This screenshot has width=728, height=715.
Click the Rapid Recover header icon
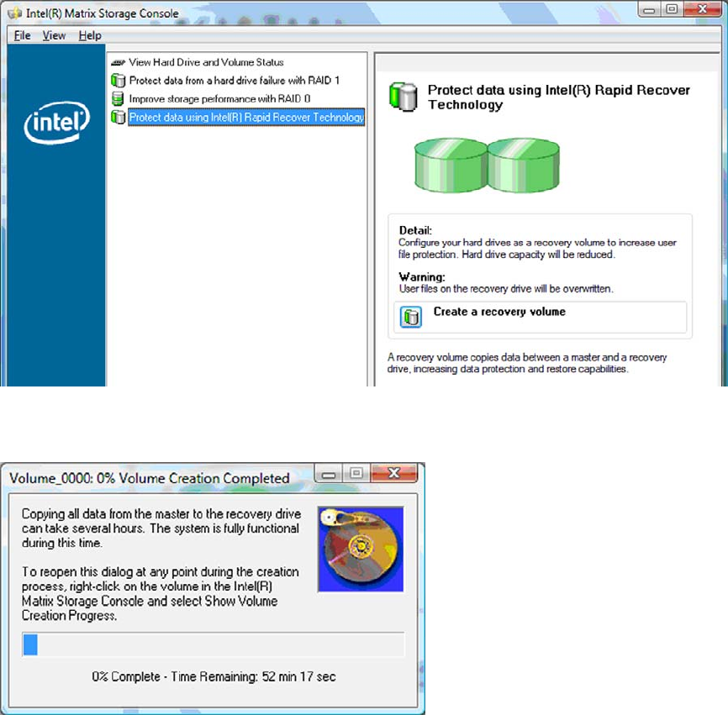coord(403,97)
